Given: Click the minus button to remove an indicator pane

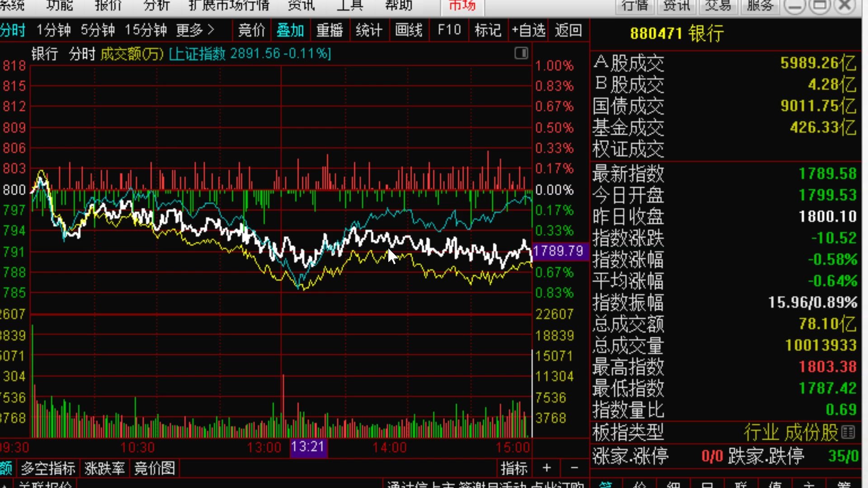Looking at the screenshot, I should point(574,468).
